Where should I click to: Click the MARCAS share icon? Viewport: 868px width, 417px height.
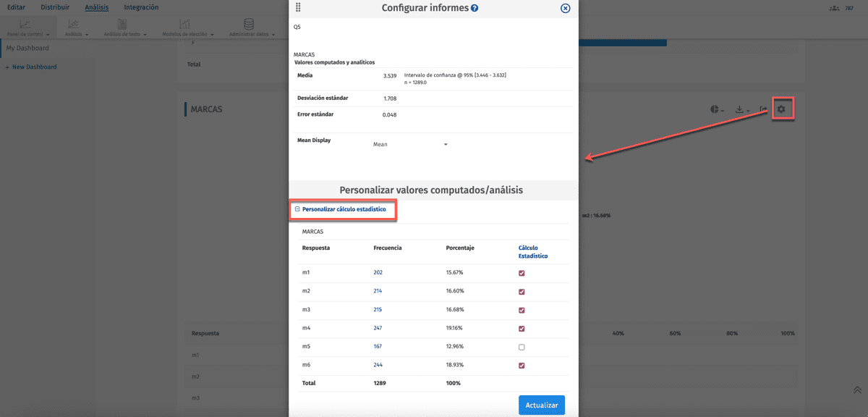coord(764,109)
